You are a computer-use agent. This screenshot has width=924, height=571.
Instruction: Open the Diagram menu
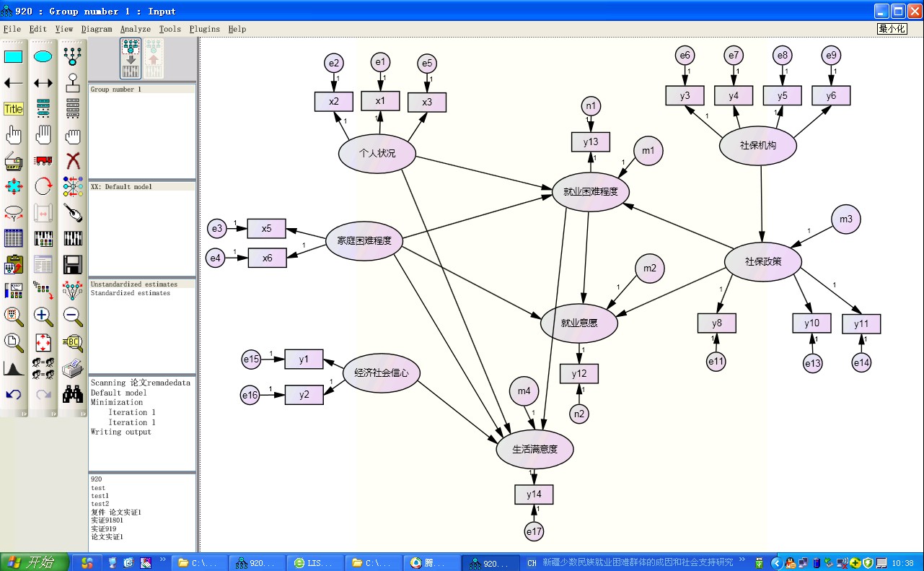[x=97, y=29]
